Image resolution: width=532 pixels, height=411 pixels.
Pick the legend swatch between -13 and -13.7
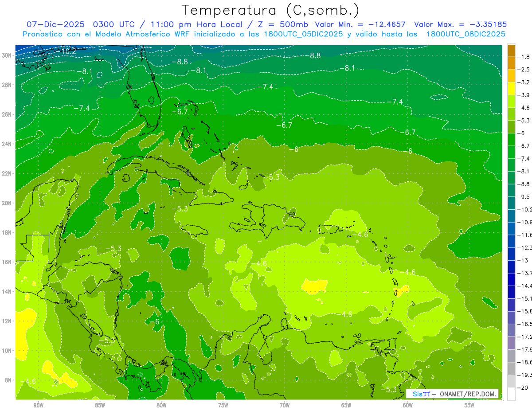click(x=511, y=266)
